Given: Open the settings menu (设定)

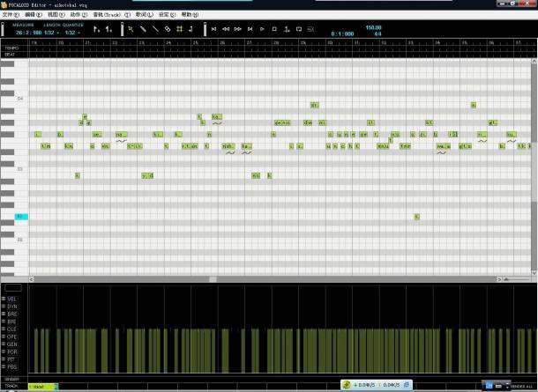Looking at the screenshot, I should (167, 15).
